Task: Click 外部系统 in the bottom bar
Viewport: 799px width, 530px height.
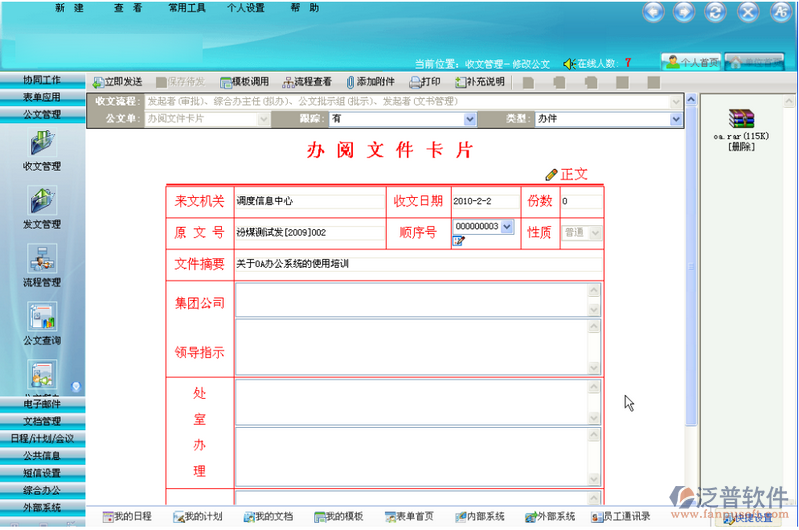Action: tap(550, 517)
